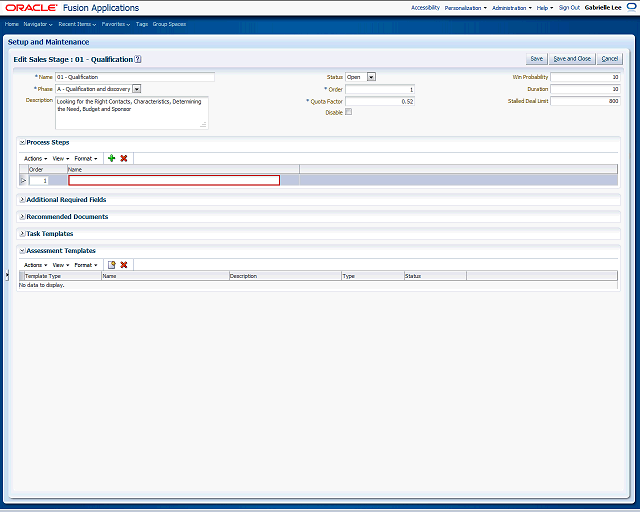Viewport: 640px width, 512px height.
Task: Click the Status column header in table
Action: [435, 276]
